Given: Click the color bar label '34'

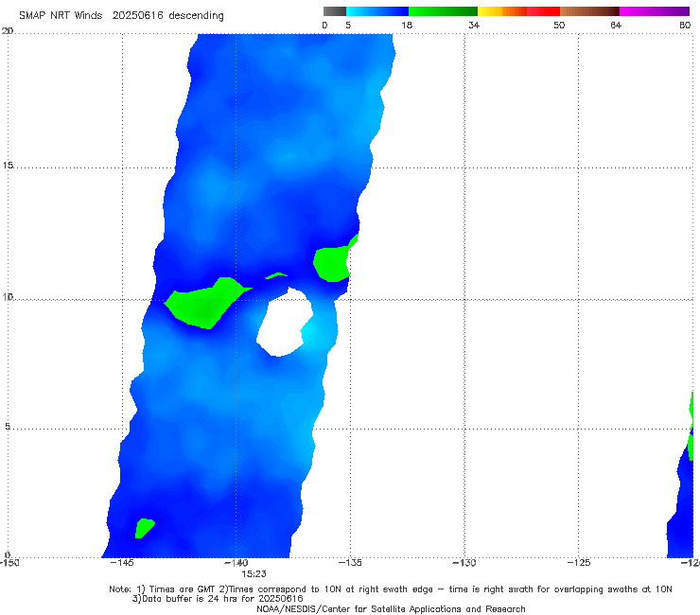Looking at the screenshot, I should (x=474, y=26).
